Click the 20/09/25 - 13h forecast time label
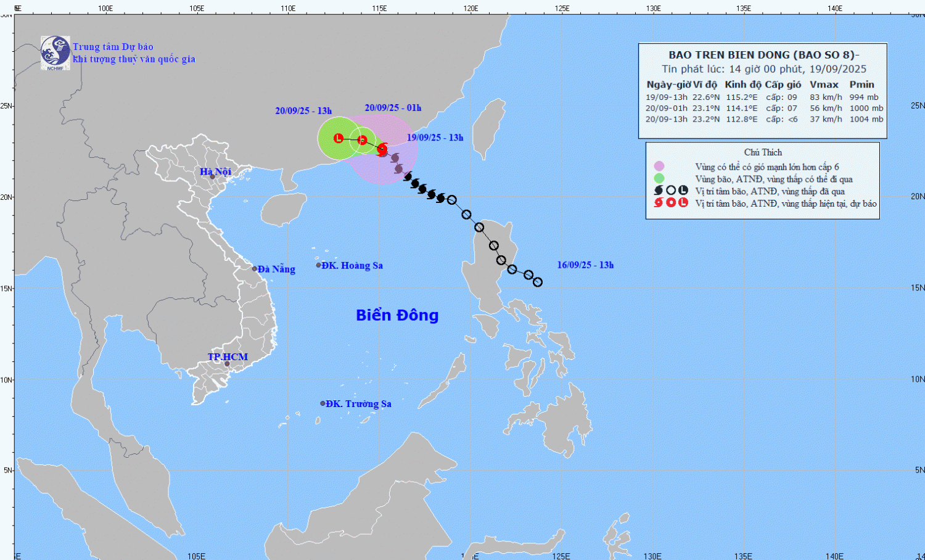Image resolution: width=925 pixels, height=560 pixels. tap(303, 111)
